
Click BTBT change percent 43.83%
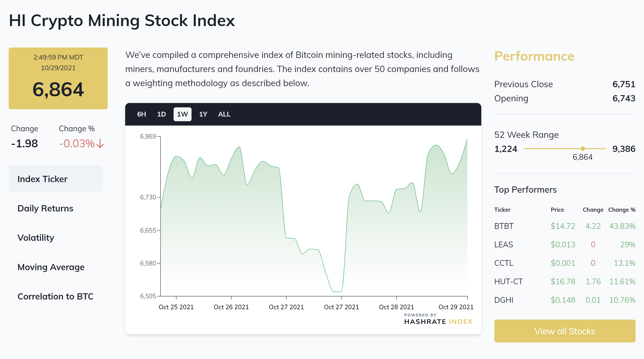click(x=622, y=226)
